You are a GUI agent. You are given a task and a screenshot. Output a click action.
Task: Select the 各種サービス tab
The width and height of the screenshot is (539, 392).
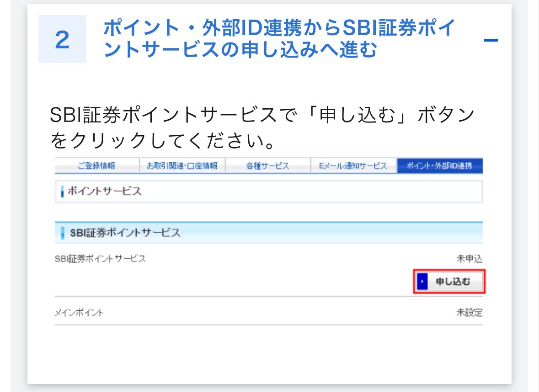(x=268, y=165)
